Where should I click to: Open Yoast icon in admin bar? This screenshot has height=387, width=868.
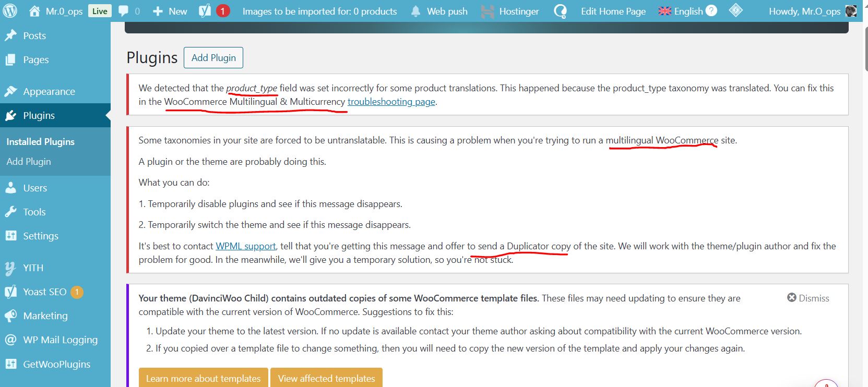click(205, 11)
